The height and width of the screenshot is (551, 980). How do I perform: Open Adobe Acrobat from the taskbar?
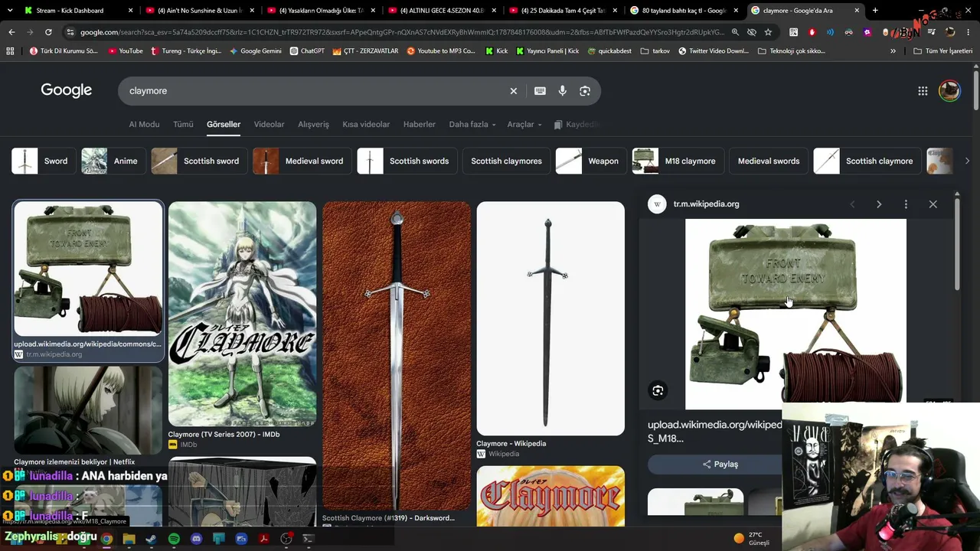pyautogui.click(x=263, y=539)
